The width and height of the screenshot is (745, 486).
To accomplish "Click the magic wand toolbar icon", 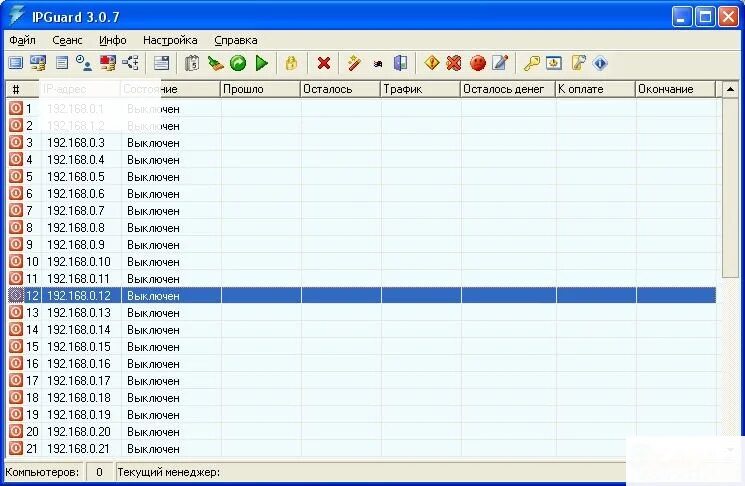I will [354, 63].
